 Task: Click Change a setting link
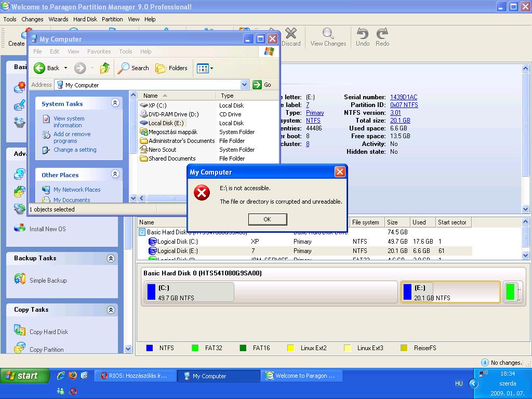(75, 150)
